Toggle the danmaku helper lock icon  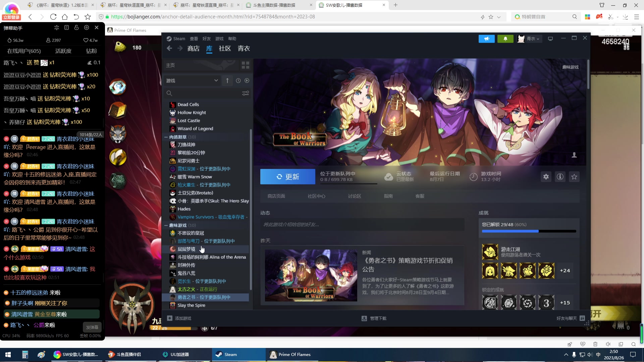(76, 27)
